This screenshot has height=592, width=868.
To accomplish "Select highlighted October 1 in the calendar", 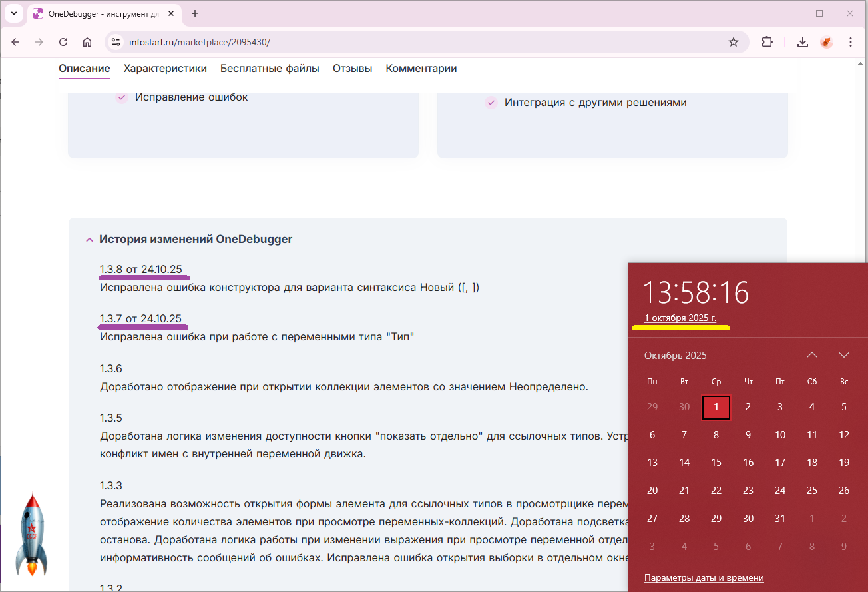I will pos(716,407).
